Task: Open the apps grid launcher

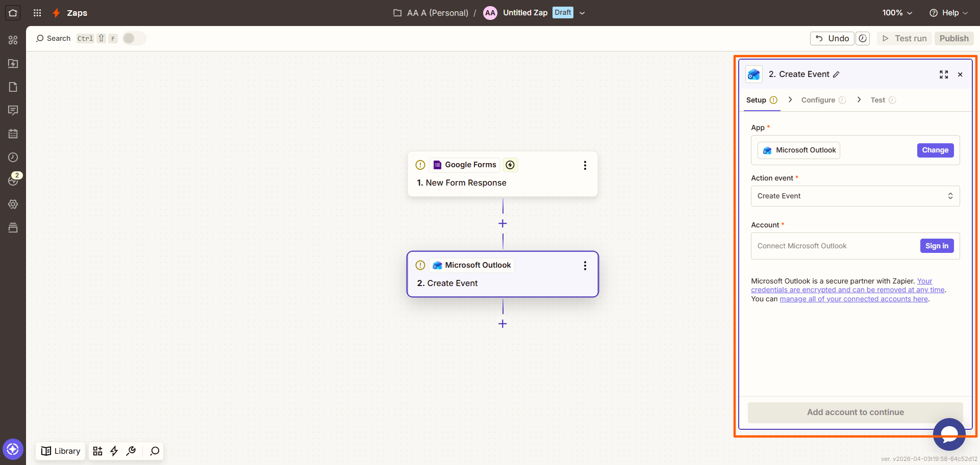Action: (x=37, y=13)
